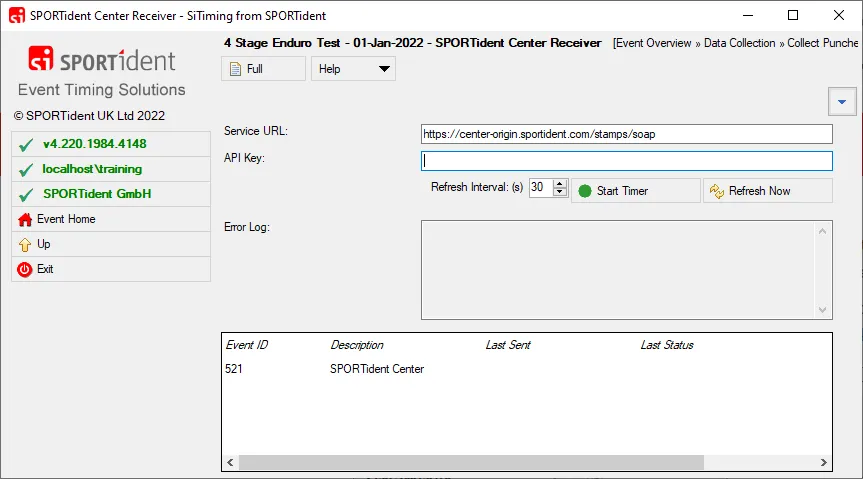Image resolution: width=863 pixels, height=479 pixels.
Task: Click the green checkmark beside localhost\training
Action: (x=26, y=170)
